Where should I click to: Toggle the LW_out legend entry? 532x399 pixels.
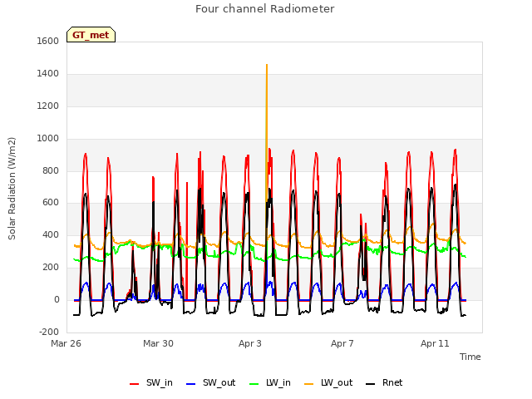tap(328, 382)
